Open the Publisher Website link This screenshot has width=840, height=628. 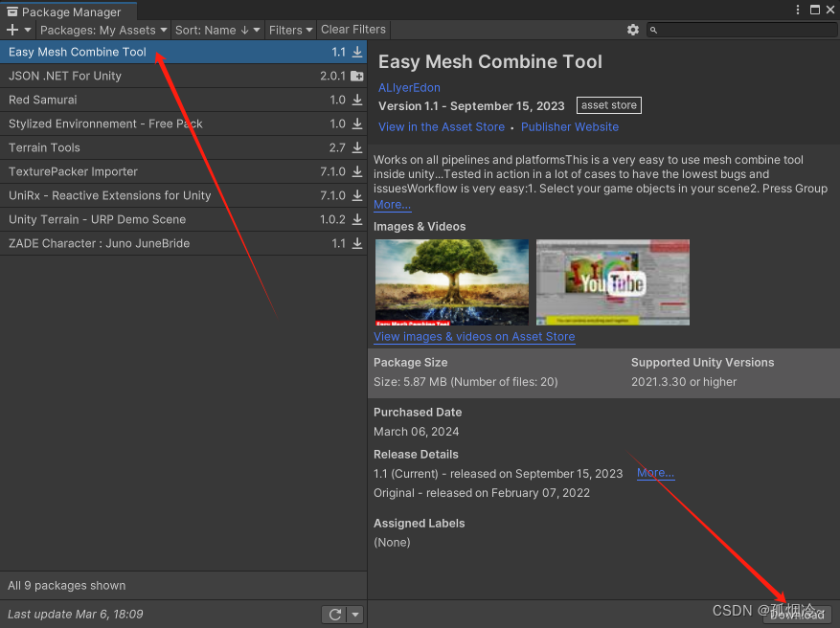(x=570, y=127)
